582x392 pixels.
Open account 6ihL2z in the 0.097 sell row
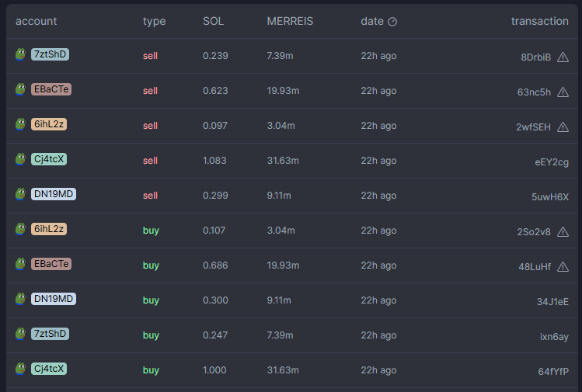click(x=49, y=124)
